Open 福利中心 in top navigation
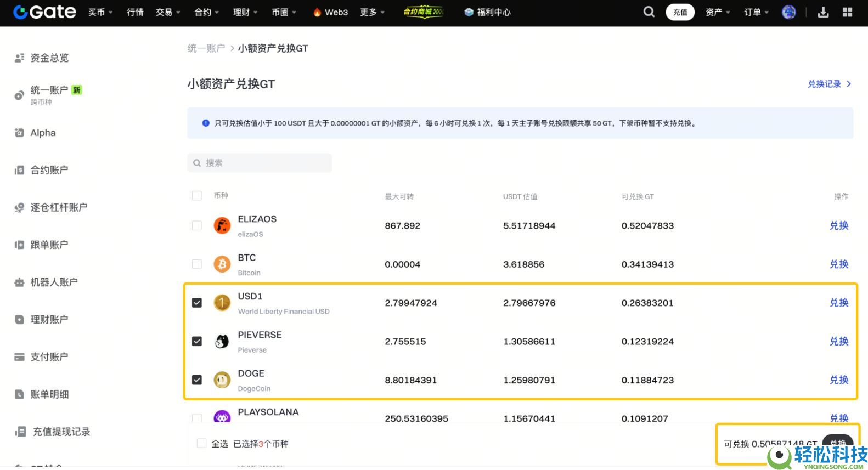This screenshot has width=868, height=470. [x=488, y=12]
